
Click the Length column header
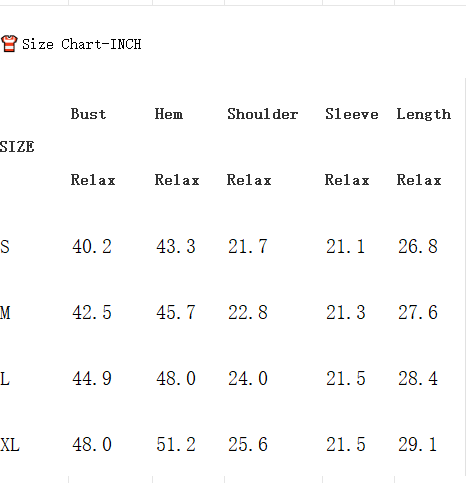coord(424,115)
